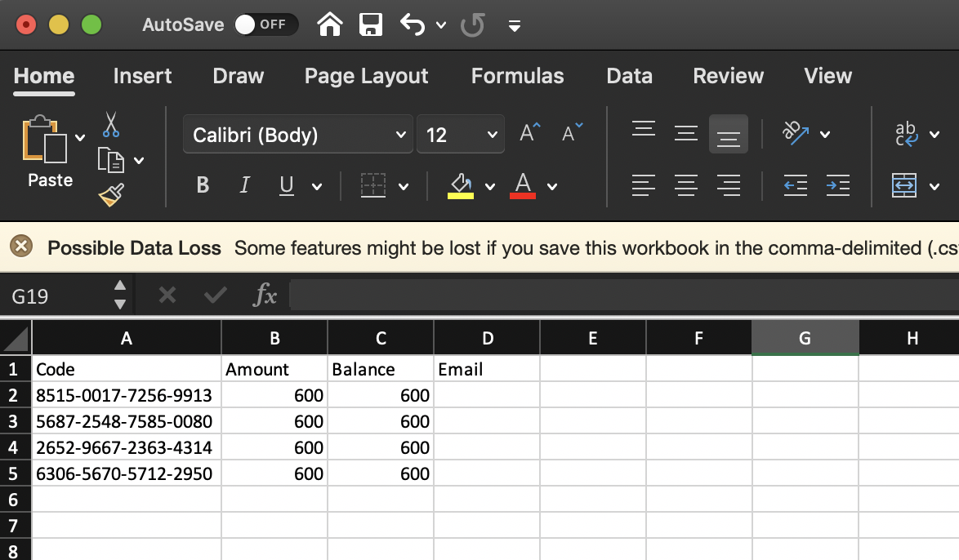Click the Home house icon in title bar
This screenshot has height=560, width=959.
point(330,25)
